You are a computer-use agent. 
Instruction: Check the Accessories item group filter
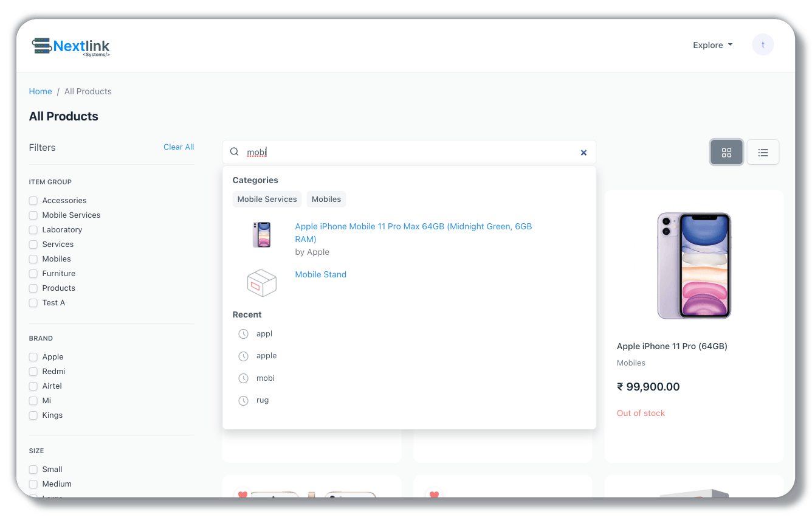[33, 201]
